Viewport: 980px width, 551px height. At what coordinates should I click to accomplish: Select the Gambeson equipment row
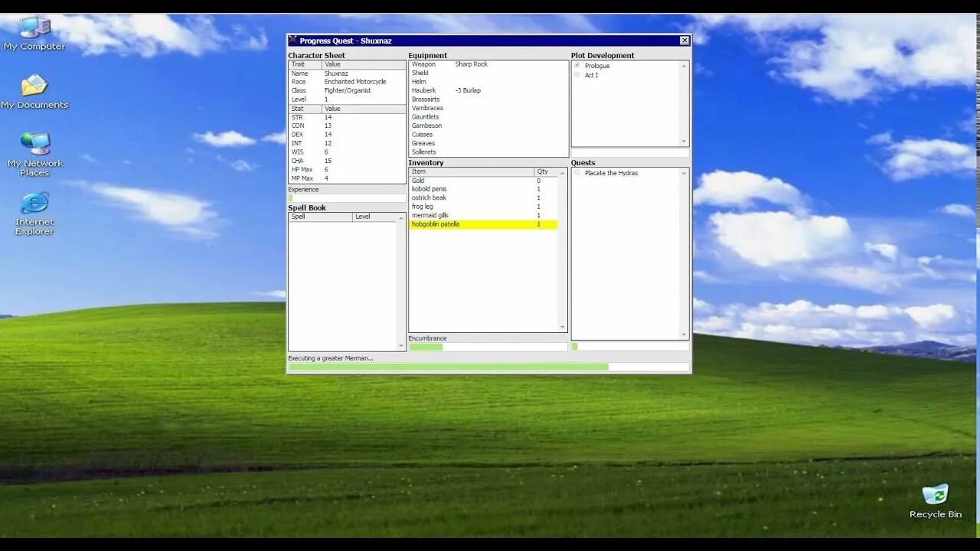coord(488,126)
